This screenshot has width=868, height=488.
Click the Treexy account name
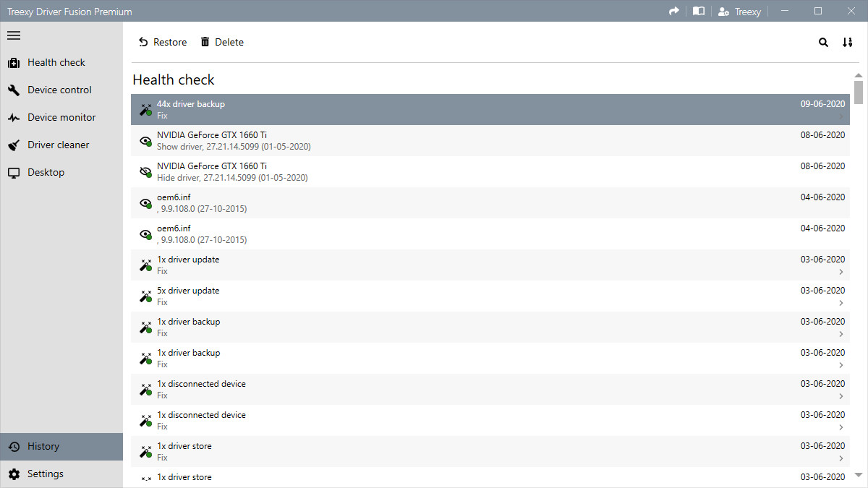pos(739,11)
